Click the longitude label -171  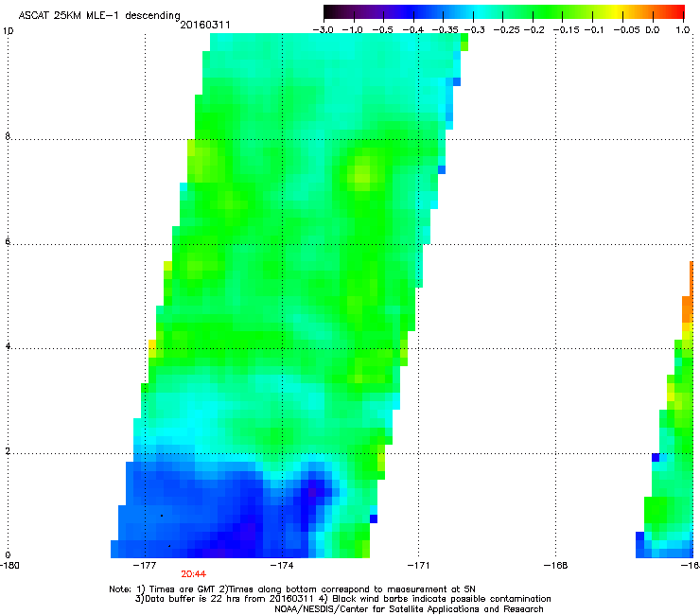(x=418, y=566)
